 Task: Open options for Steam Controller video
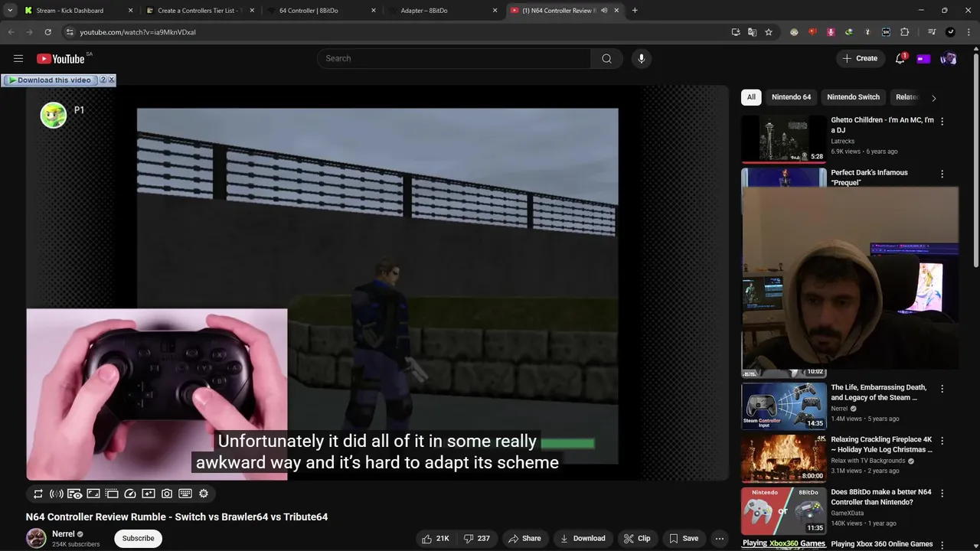coord(942,389)
